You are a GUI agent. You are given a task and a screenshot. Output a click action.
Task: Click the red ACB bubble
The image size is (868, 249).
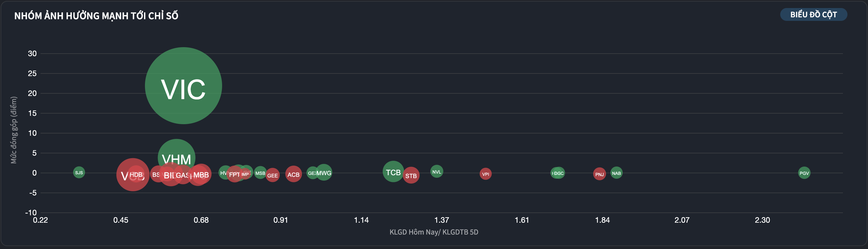point(294,174)
